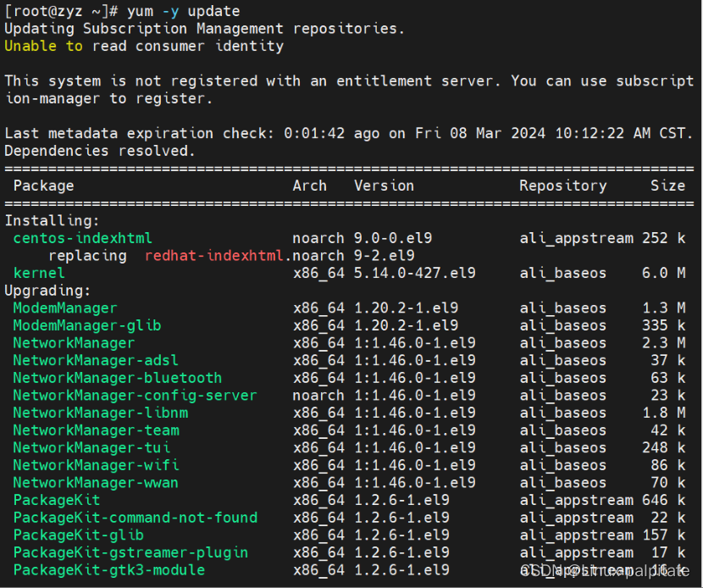Select the NetworkManager-config-server package name
703x588 pixels.
click(x=135, y=396)
